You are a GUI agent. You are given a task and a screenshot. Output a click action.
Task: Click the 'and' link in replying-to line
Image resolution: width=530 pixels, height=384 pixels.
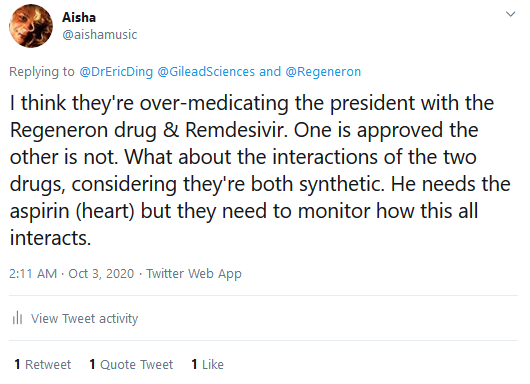point(270,72)
